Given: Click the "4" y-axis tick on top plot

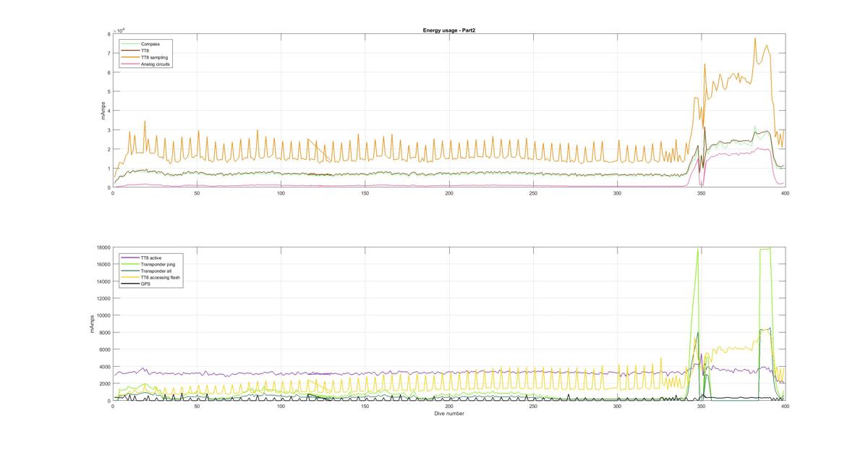Looking at the screenshot, I should tap(108, 111).
